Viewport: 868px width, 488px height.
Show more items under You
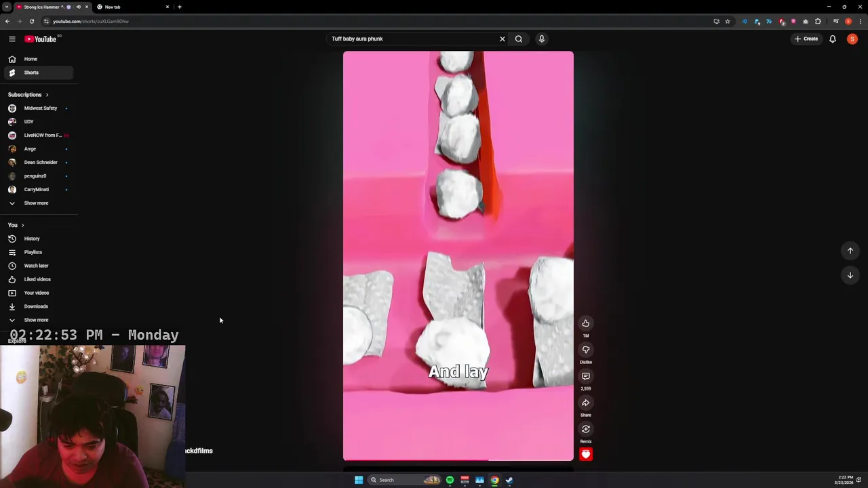(x=37, y=320)
